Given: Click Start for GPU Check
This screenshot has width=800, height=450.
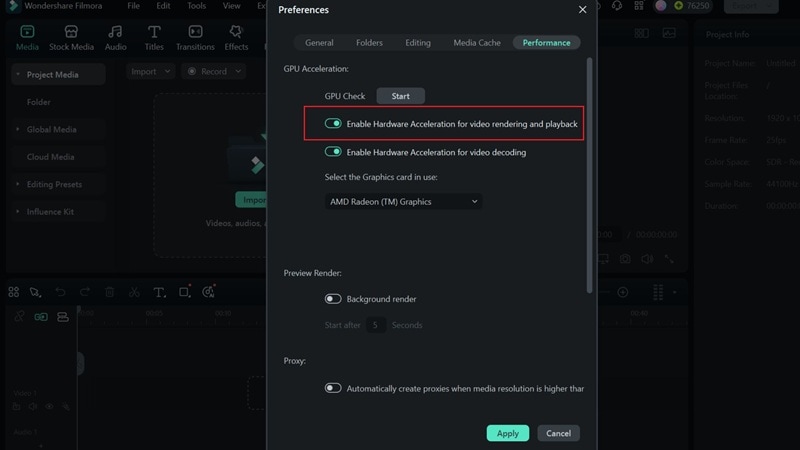Looking at the screenshot, I should pos(401,96).
